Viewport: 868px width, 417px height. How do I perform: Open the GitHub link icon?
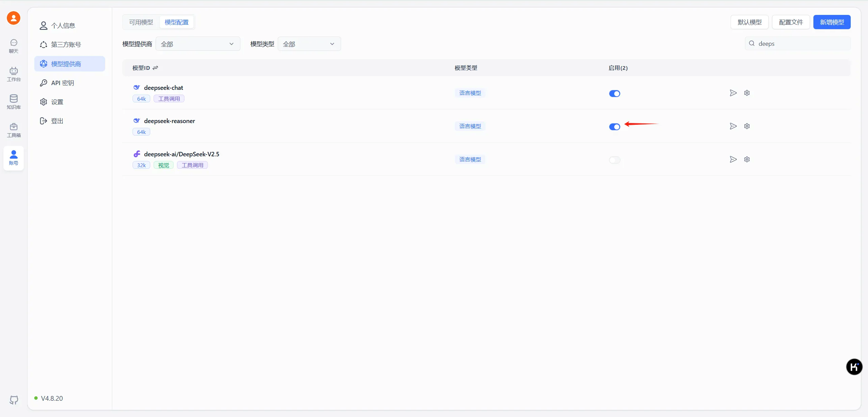pos(14,400)
